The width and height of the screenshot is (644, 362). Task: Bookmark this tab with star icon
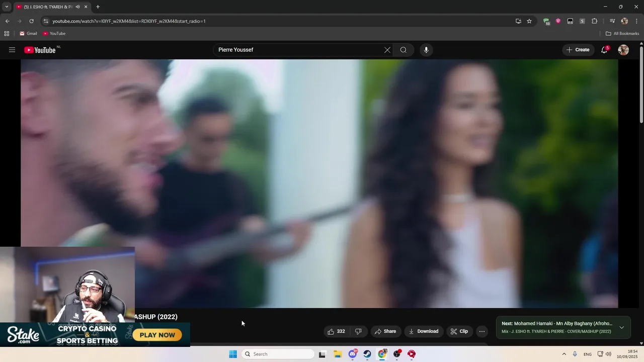529,21
